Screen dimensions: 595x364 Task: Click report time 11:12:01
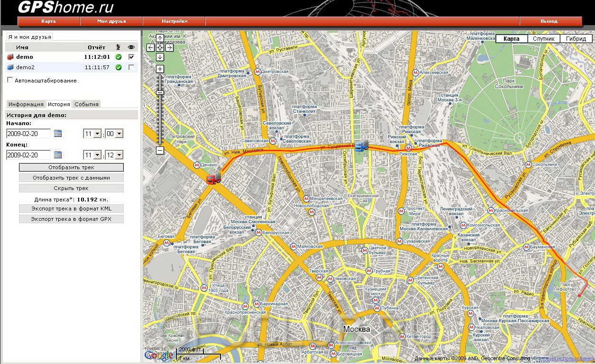(x=97, y=57)
